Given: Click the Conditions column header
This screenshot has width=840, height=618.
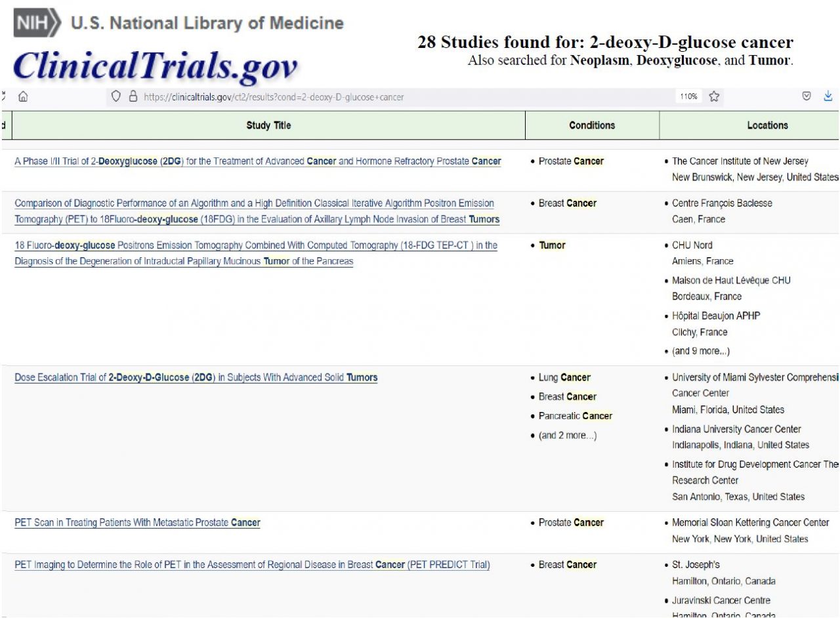Looking at the screenshot, I should pyautogui.click(x=592, y=125).
